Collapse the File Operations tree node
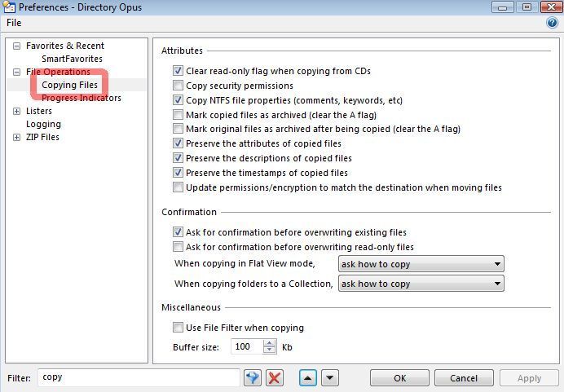 click(x=16, y=72)
